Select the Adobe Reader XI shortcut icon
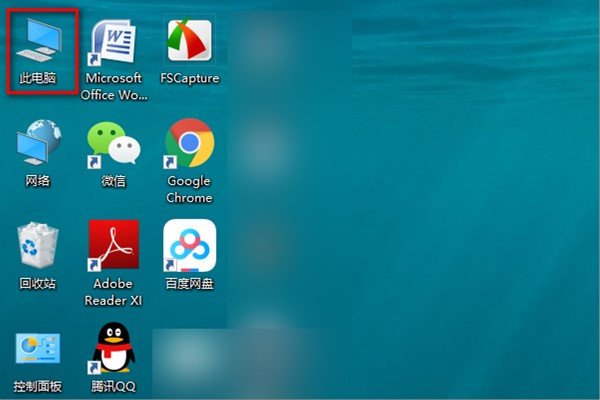 click(x=113, y=245)
